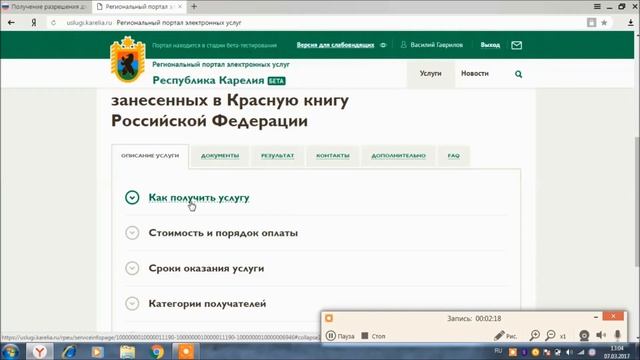Click the Выход logout link
640x360 pixels.
point(490,45)
